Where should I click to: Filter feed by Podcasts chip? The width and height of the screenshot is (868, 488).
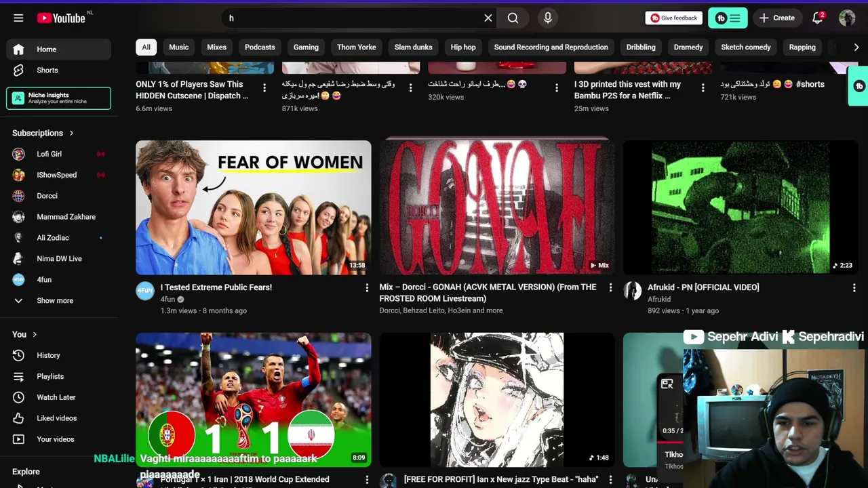(260, 47)
